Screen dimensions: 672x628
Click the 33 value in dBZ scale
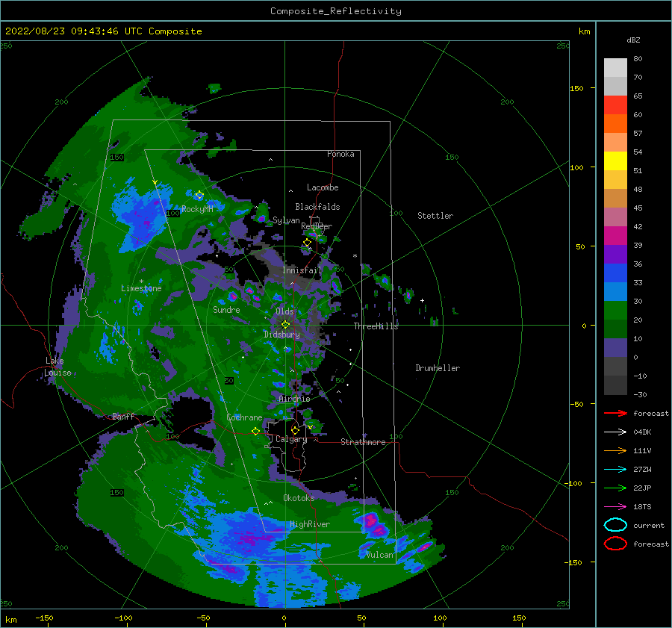[x=638, y=282]
